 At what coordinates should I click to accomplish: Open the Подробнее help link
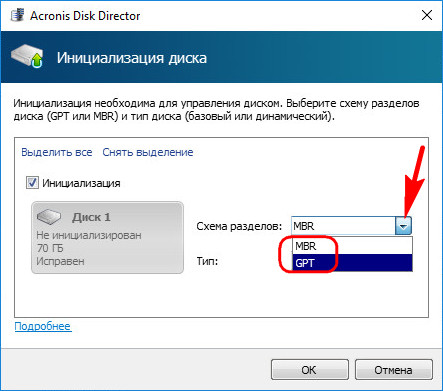pos(43,326)
